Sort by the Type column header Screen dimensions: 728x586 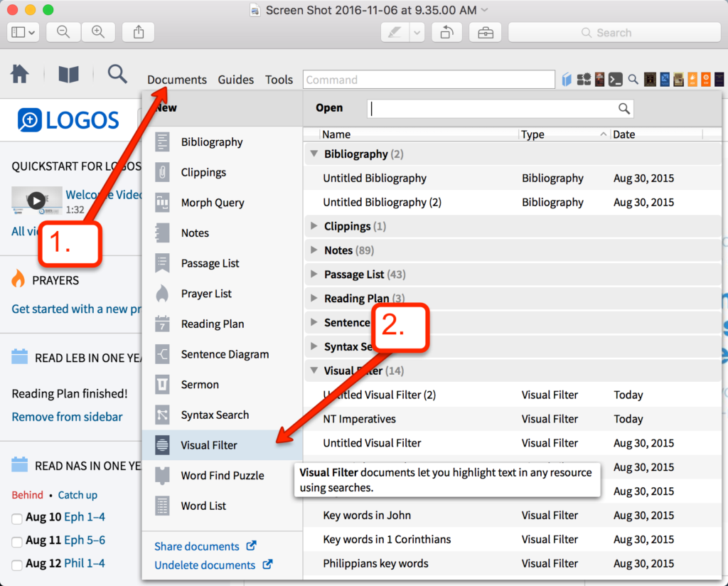(x=563, y=134)
